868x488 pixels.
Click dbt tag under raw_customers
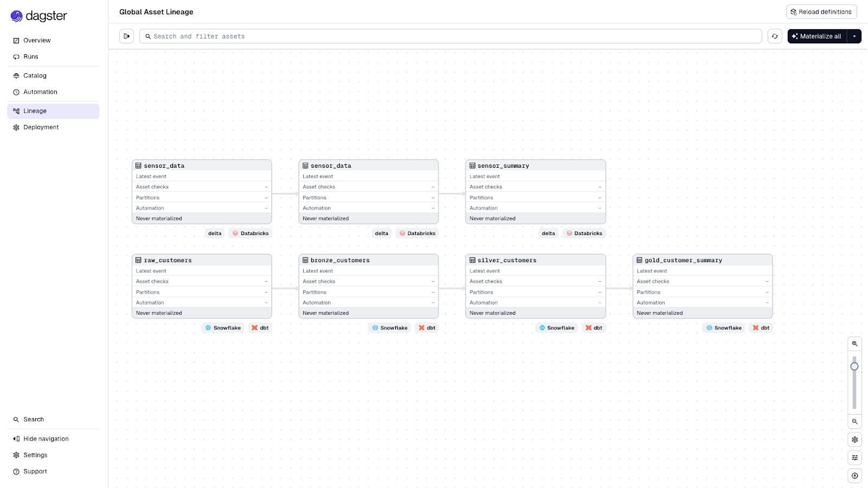click(260, 328)
